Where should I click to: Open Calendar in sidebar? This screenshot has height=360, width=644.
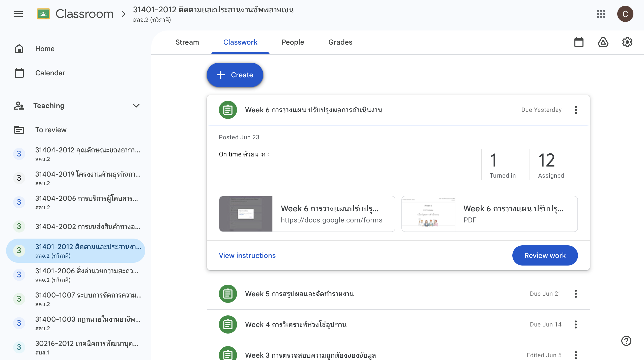tap(76, 73)
